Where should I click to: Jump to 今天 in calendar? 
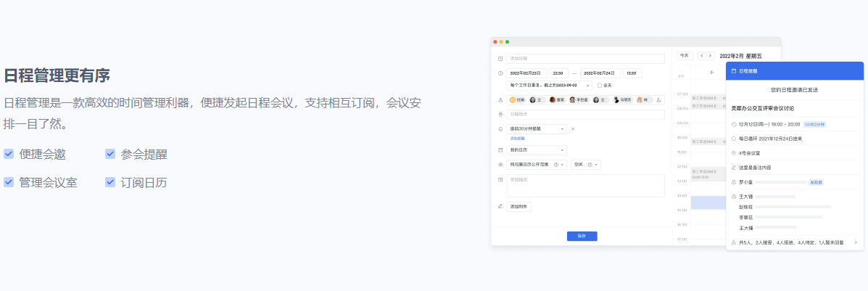point(684,56)
